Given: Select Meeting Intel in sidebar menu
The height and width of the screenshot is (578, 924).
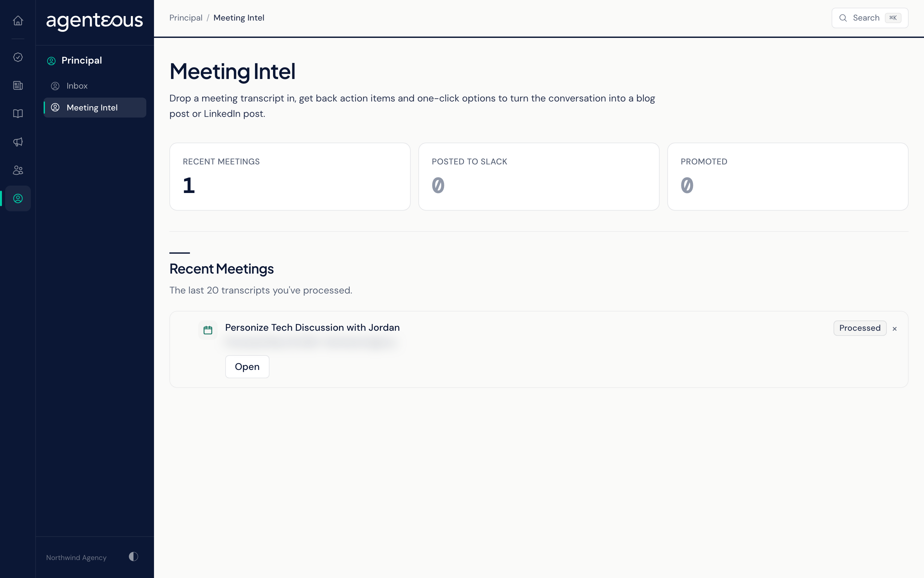Looking at the screenshot, I should (95, 108).
